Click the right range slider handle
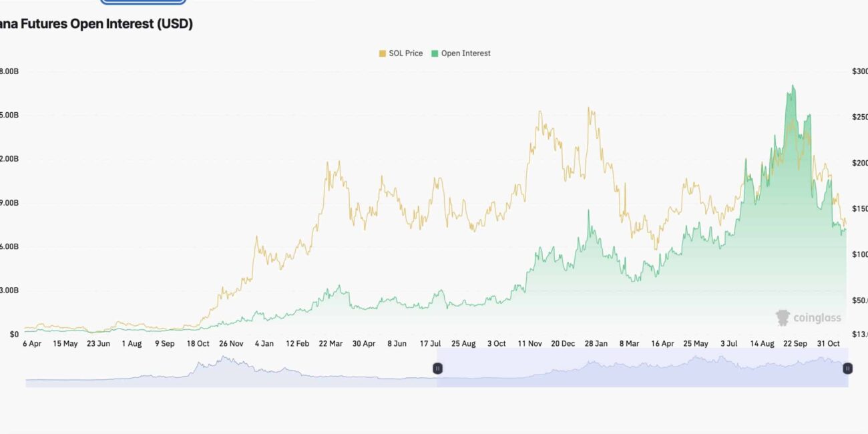 (x=847, y=368)
